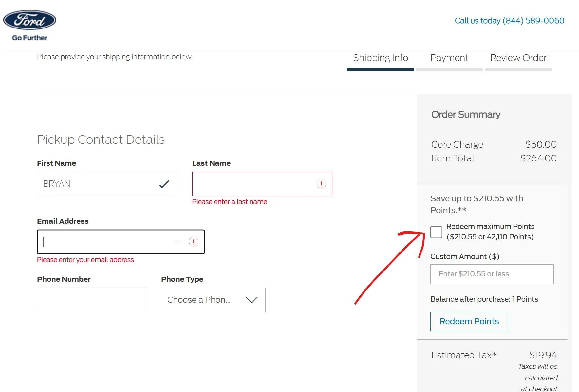Image resolution: width=579 pixels, height=392 pixels.
Task: Focus the Last Name input field
Action: coord(252,184)
